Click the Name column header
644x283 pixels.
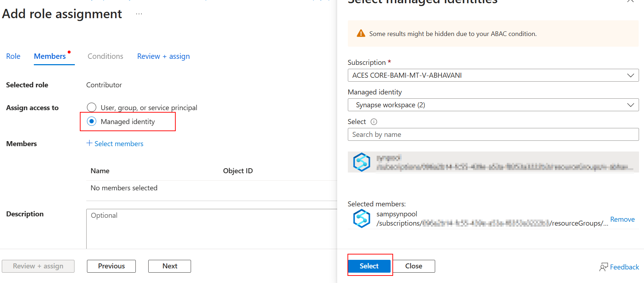tap(100, 171)
